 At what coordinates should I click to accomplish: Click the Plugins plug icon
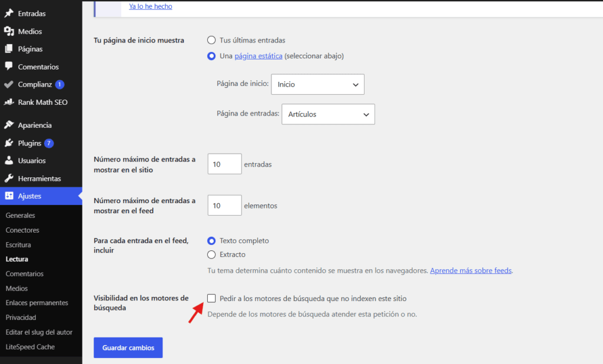pos(9,143)
